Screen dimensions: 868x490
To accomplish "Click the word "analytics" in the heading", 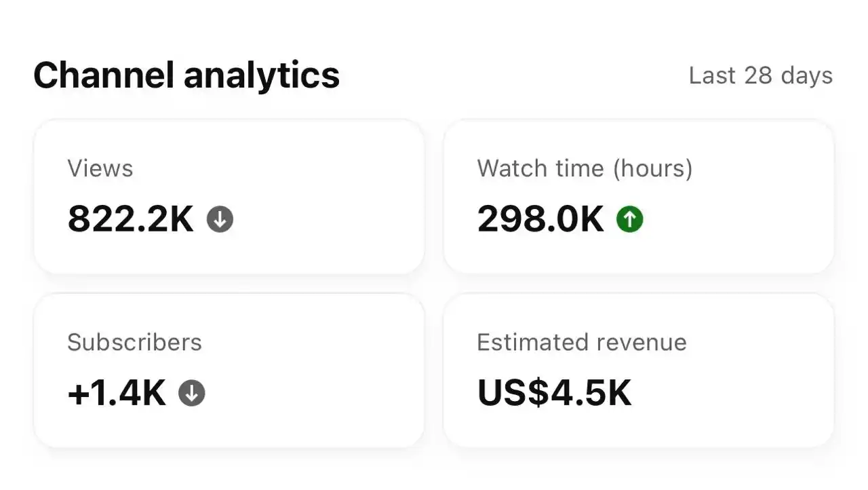I will (261, 75).
